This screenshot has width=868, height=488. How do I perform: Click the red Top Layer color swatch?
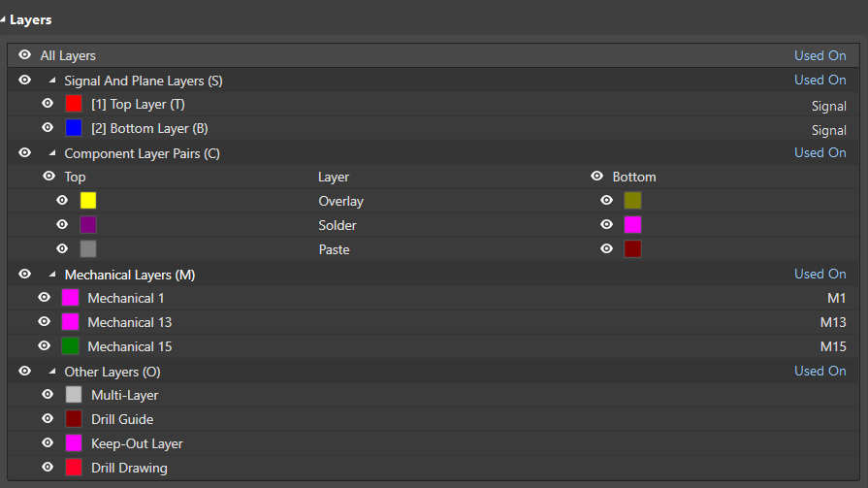74,104
